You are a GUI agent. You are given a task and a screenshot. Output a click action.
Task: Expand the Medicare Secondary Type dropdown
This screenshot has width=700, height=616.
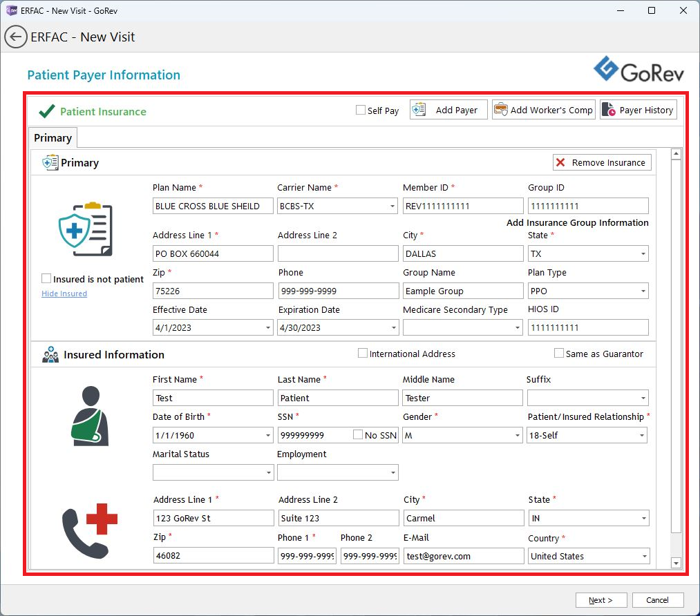[x=518, y=328]
